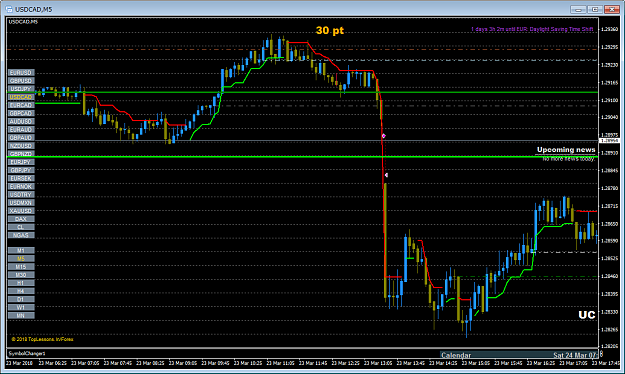This screenshot has height=374, width=625.
Task: Click the 1.29360 price axis label
Action: 609,29
